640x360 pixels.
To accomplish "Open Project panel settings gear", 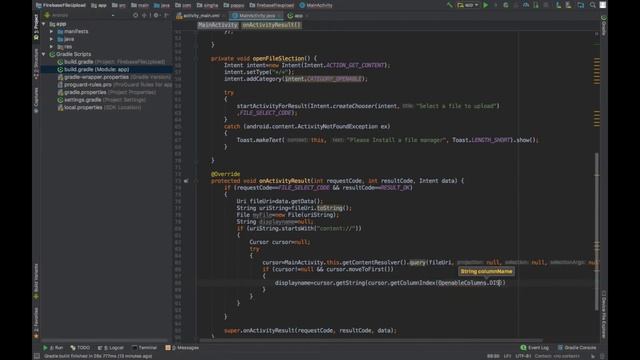I will coord(156,15).
